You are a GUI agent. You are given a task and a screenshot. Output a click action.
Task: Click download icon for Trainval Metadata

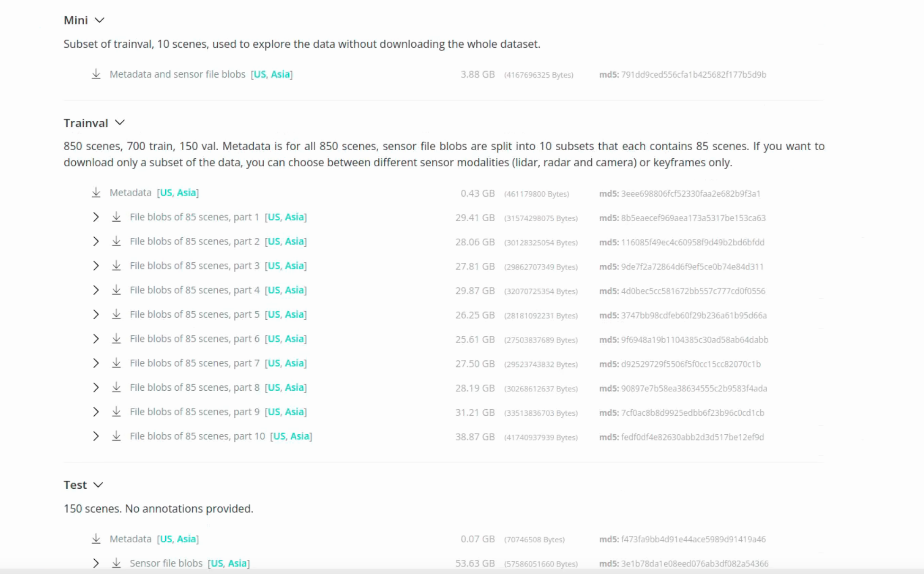click(96, 193)
